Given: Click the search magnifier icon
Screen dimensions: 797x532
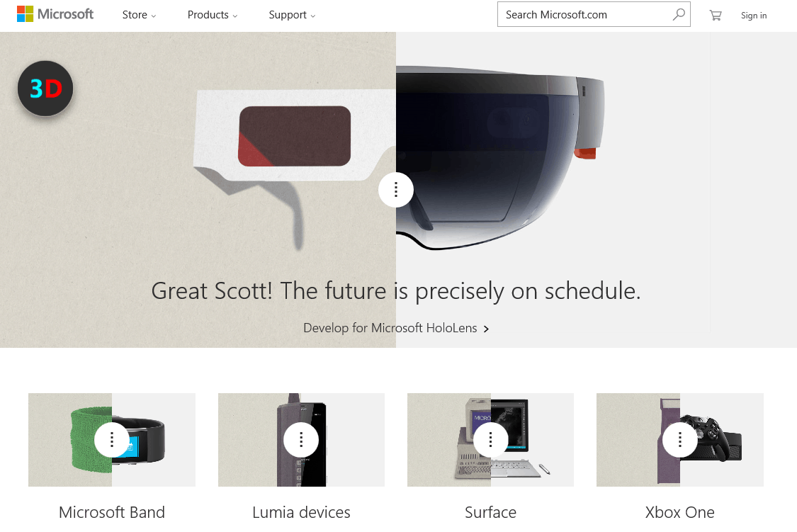Looking at the screenshot, I should pyautogui.click(x=679, y=14).
